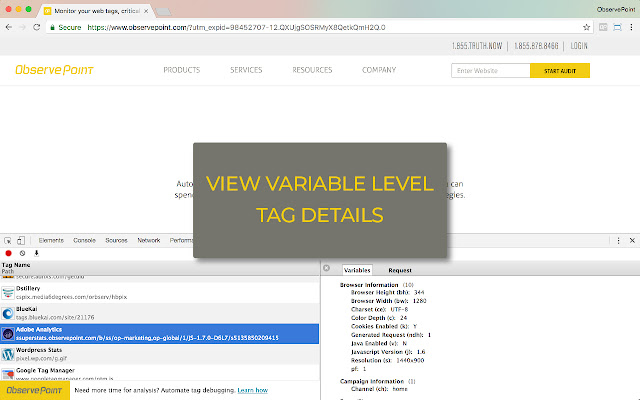This screenshot has height=400, width=640.
Task: Open DevTools three-dot options menu
Action: [618, 241]
